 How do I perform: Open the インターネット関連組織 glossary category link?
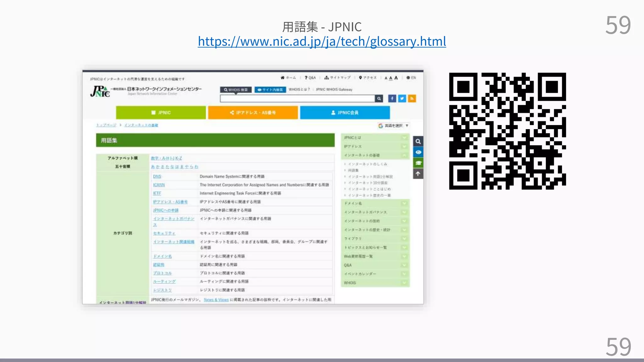point(174,242)
